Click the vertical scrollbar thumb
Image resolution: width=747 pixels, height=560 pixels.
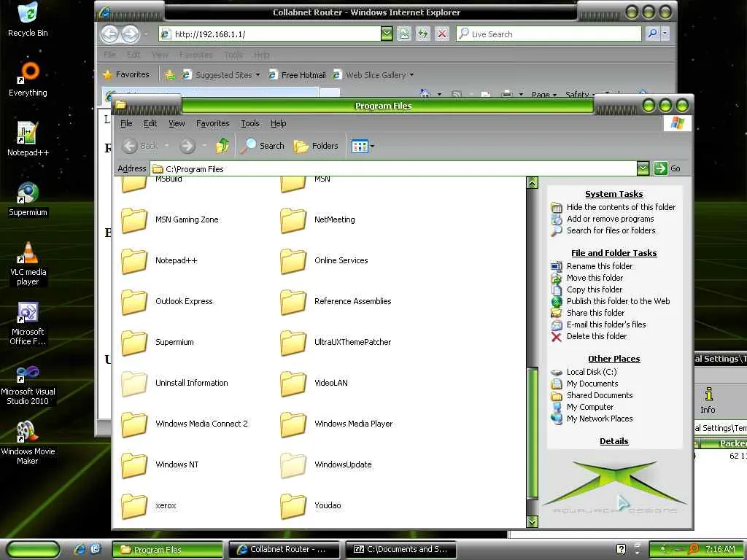tap(532, 433)
